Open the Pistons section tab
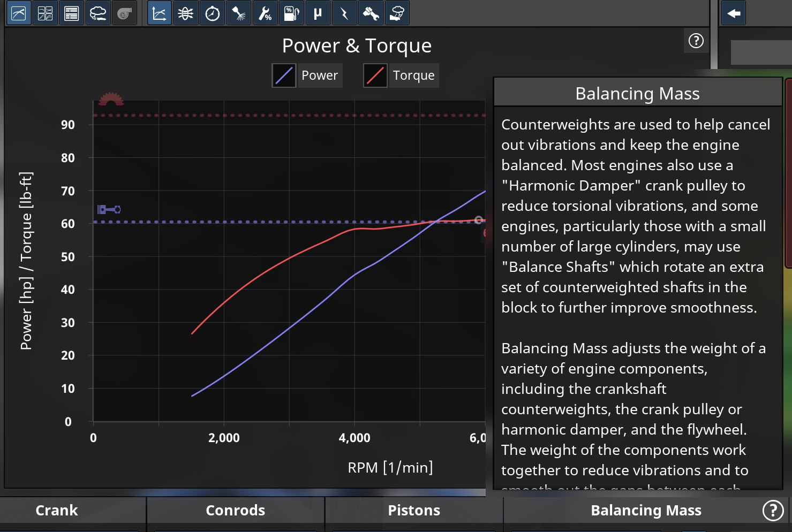Viewport: 792px width, 532px height. (x=413, y=510)
